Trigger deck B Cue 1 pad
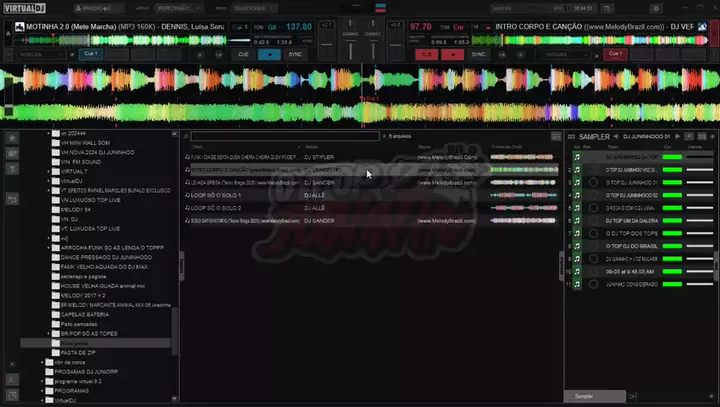This screenshot has width=720, height=407. coord(615,54)
